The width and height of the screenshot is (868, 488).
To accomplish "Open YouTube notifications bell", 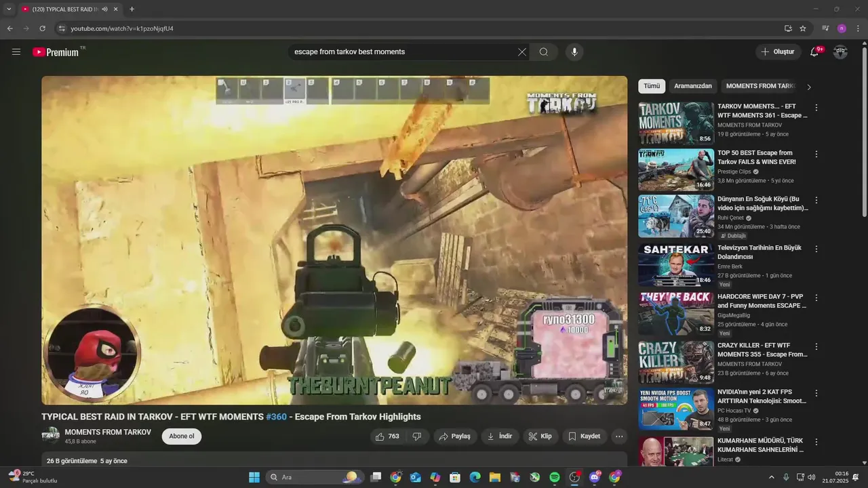I will (815, 52).
